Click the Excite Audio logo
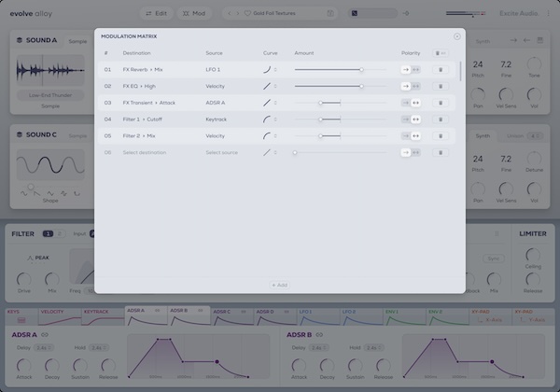 click(x=519, y=13)
